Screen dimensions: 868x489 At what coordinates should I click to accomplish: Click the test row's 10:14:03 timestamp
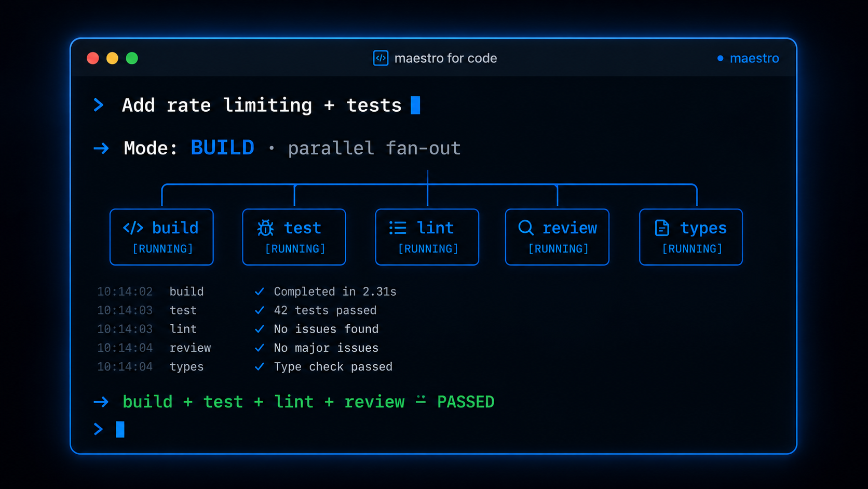point(125,310)
